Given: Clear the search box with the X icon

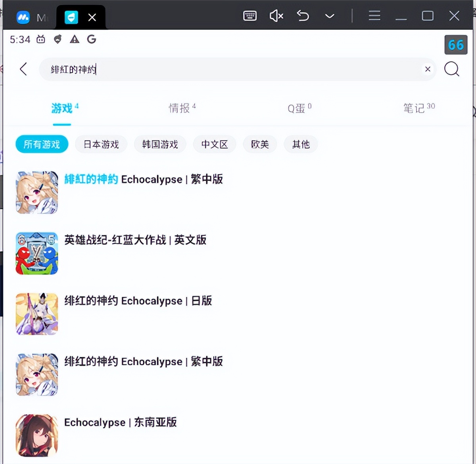Looking at the screenshot, I should click(428, 69).
